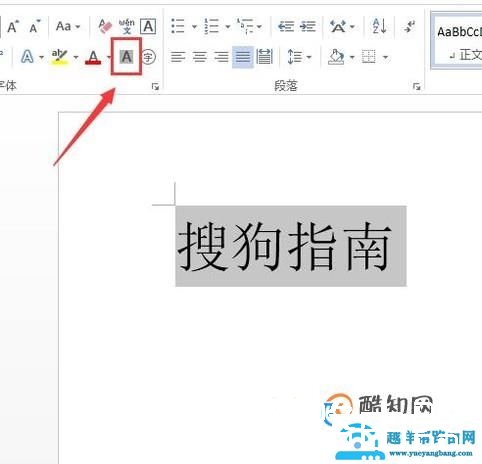The height and width of the screenshot is (464, 482).
Task: Click the selected text 搜狗指南
Action: click(x=284, y=247)
